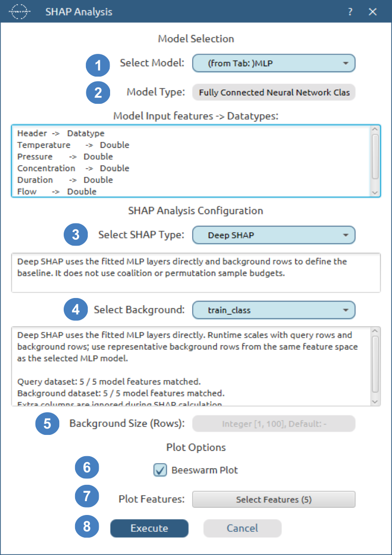Select the 'Temperature -> Double' row
This screenshot has height=555, width=392.
(x=73, y=145)
